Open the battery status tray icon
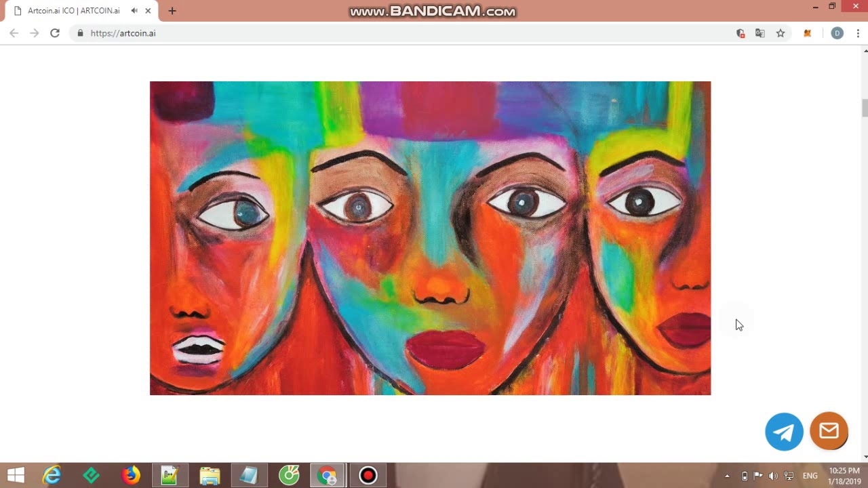 745,476
